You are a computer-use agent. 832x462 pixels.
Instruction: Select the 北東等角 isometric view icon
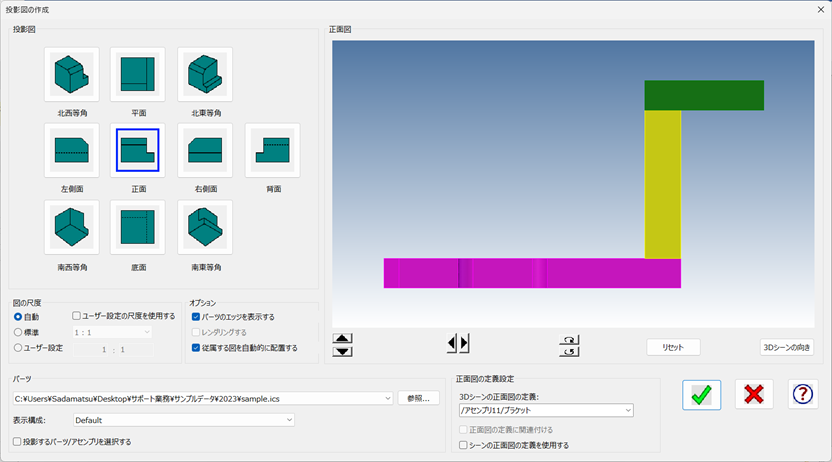pos(205,74)
